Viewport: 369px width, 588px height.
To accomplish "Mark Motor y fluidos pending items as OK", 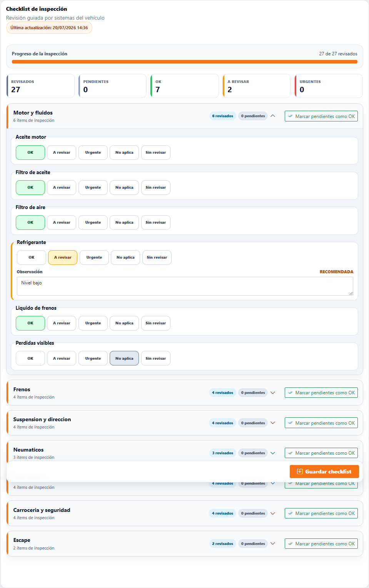I will (x=321, y=116).
